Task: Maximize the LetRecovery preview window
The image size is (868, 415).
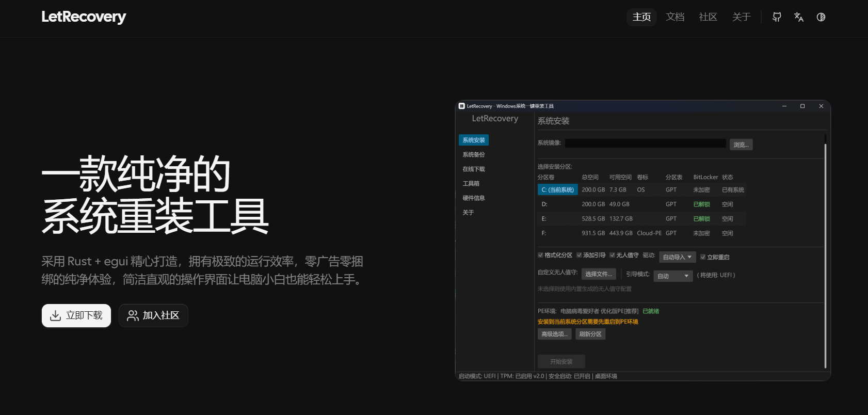Action: click(802, 106)
